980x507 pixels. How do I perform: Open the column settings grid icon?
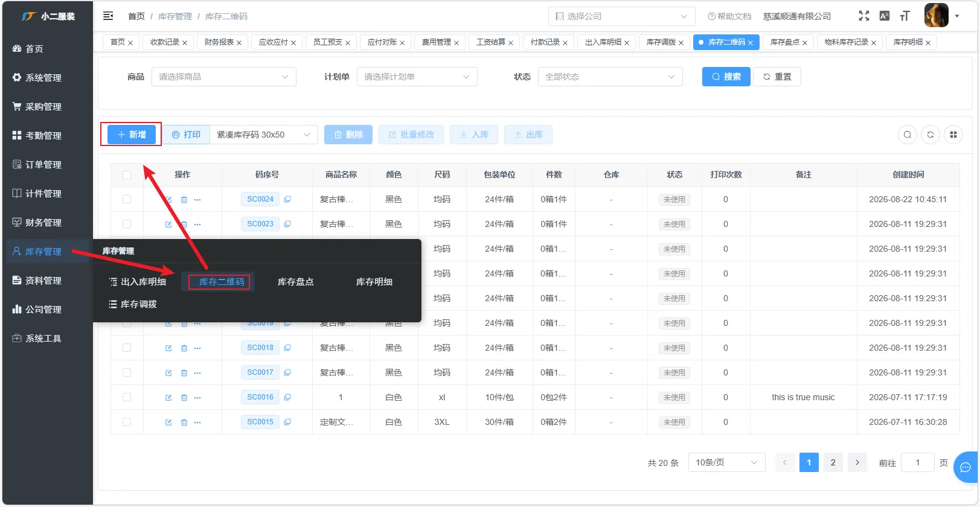pyautogui.click(x=953, y=135)
